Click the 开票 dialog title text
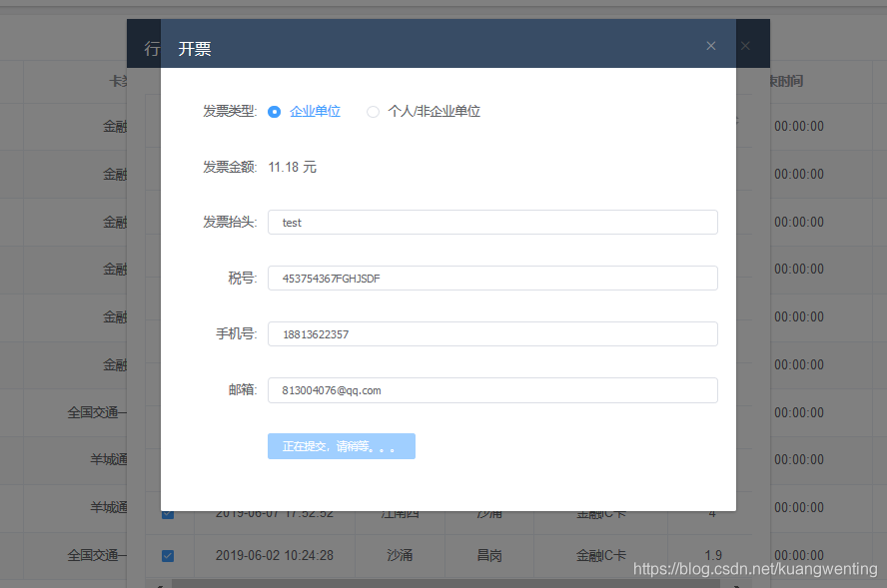887x588 pixels. point(195,49)
